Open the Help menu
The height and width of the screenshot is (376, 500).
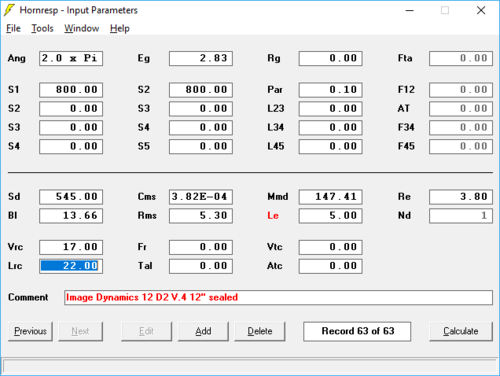pos(120,29)
